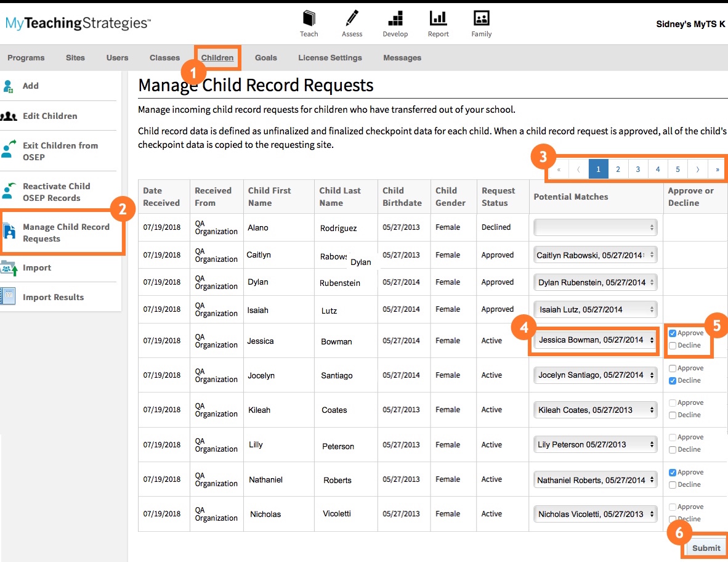Check Decline for Jessica Bowman
The height and width of the screenshot is (562, 728).
click(673, 346)
